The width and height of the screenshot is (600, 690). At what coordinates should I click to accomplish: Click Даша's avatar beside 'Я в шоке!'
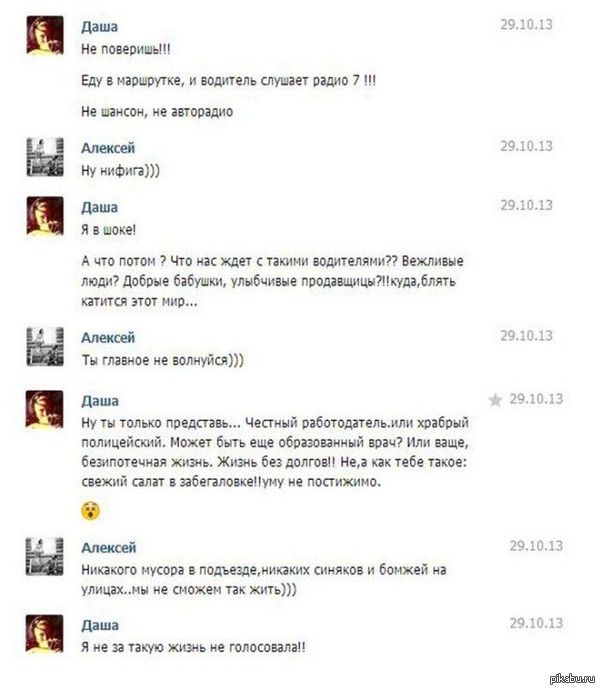(x=45, y=216)
